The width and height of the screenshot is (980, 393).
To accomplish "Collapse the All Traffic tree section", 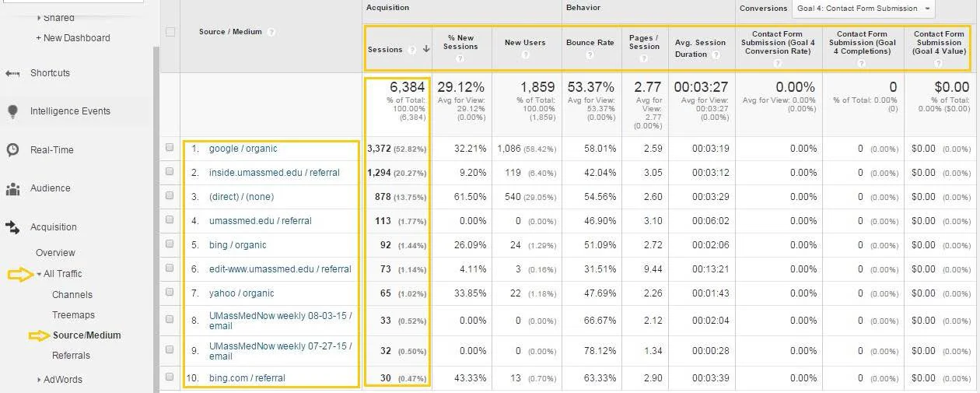I will tap(39, 274).
